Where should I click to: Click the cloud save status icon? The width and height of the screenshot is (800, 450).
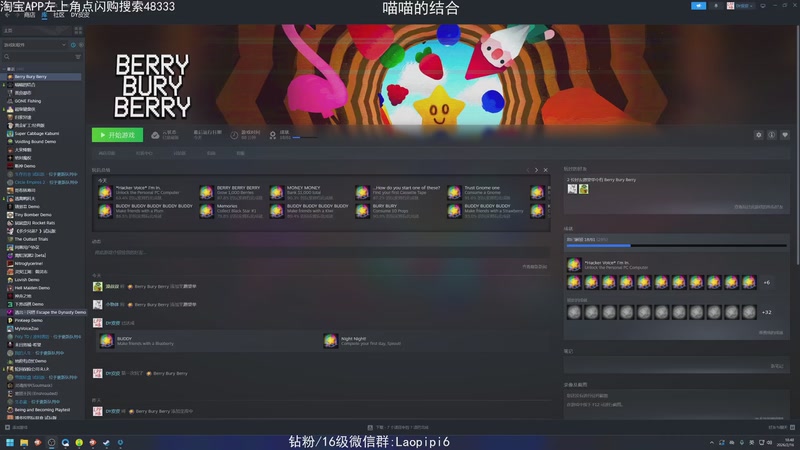pyautogui.click(x=155, y=135)
